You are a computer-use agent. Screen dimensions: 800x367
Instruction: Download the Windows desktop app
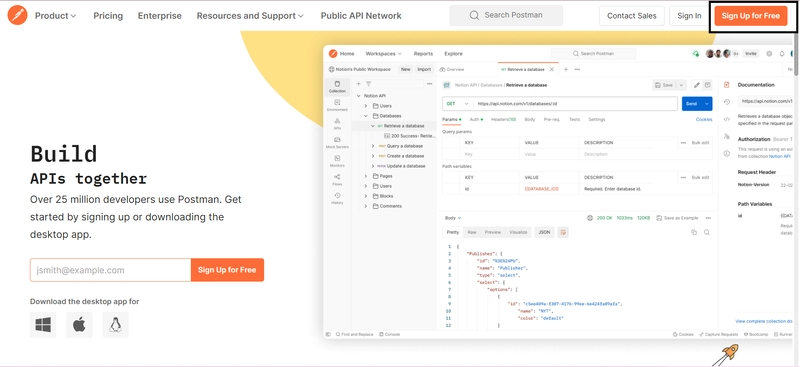click(x=43, y=325)
